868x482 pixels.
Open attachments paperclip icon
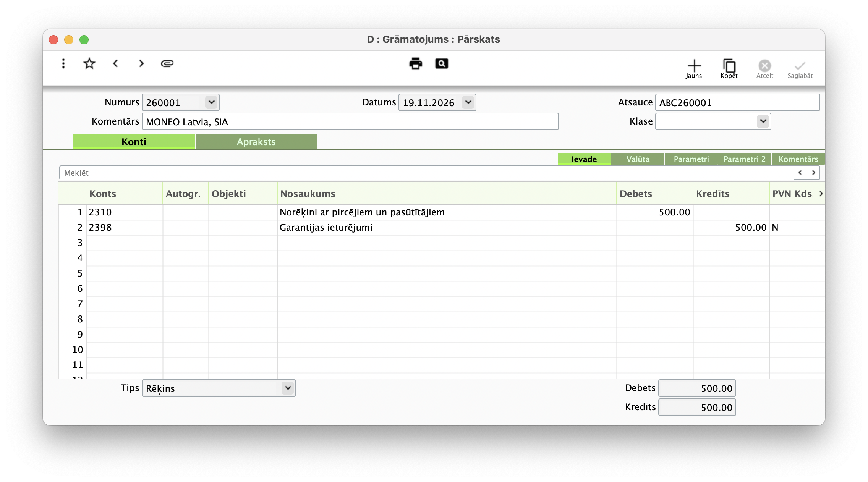pyautogui.click(x=167, y=63)
